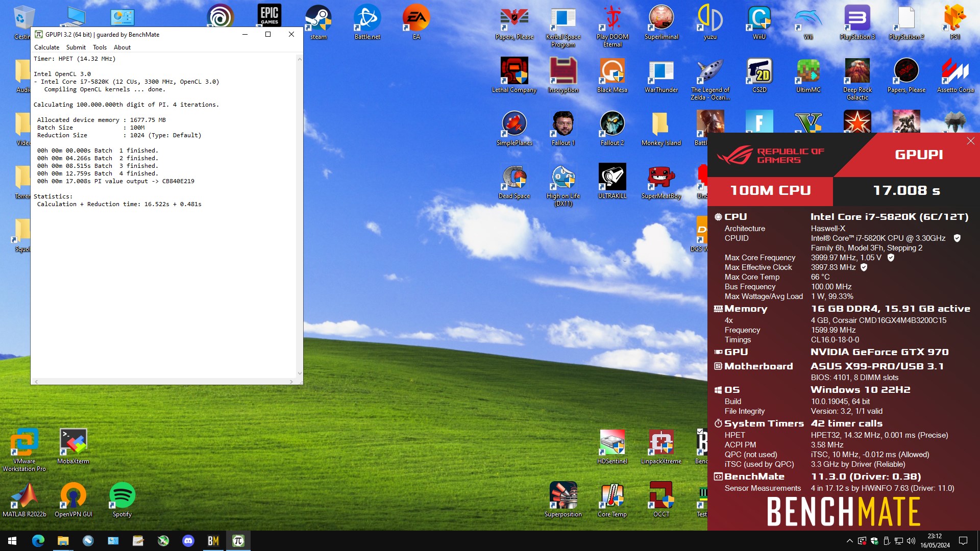
Task: Select the MobaXterm desktop icon
Action: click(x=73, y=447)
